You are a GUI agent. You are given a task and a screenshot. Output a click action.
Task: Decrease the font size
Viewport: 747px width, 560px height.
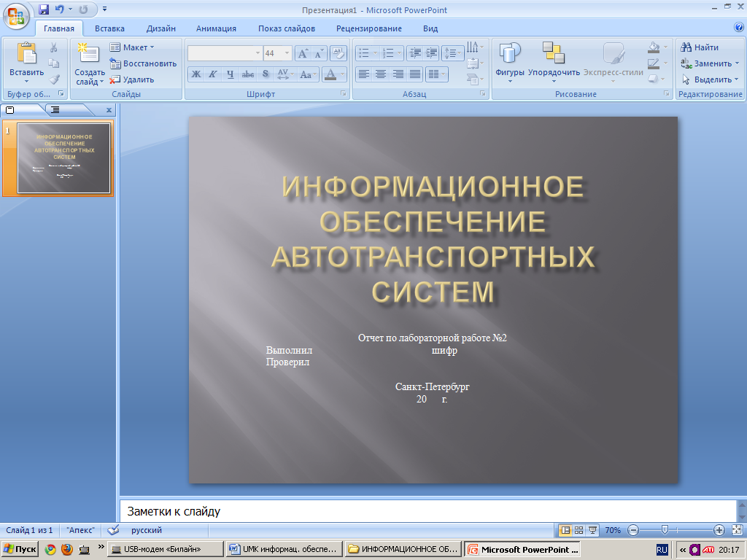[x=319, y=53]
